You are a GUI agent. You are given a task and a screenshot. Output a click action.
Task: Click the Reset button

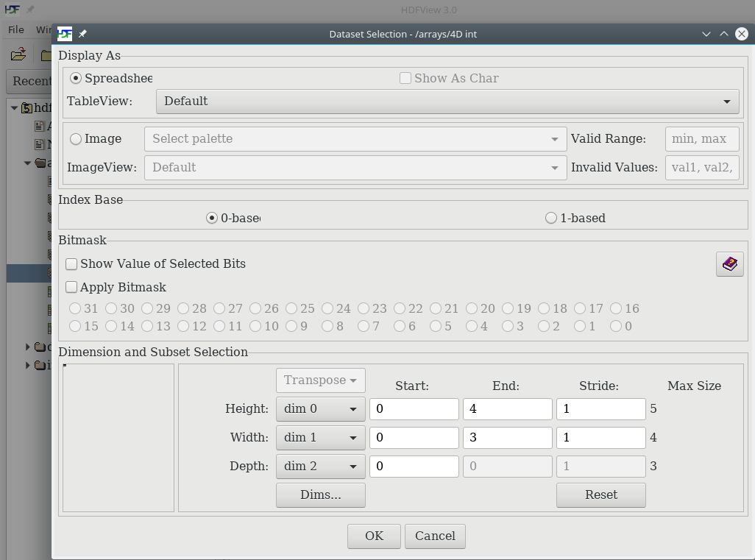pyautogui.click(x=601, y=495)
